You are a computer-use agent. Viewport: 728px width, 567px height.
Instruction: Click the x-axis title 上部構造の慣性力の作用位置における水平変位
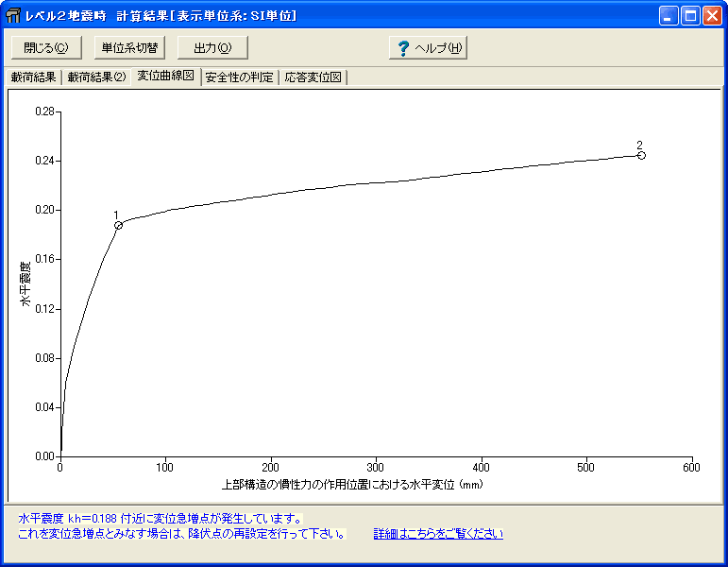tap(352, 485)
